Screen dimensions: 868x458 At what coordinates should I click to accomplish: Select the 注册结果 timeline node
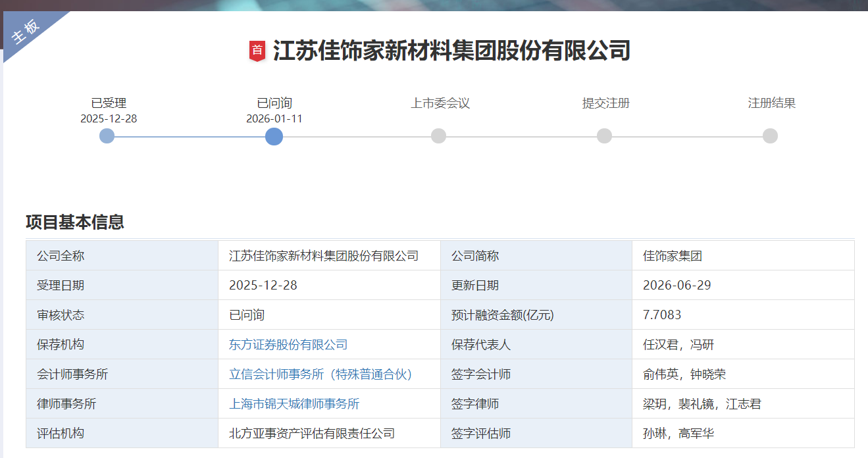[770, 136]
